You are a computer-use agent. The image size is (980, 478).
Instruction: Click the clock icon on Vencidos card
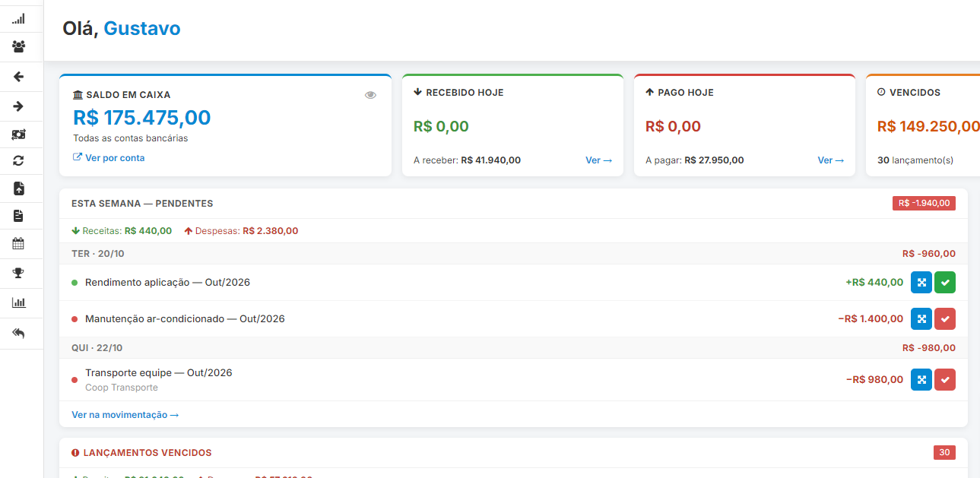pyautogui.click(x=881, y=92)
